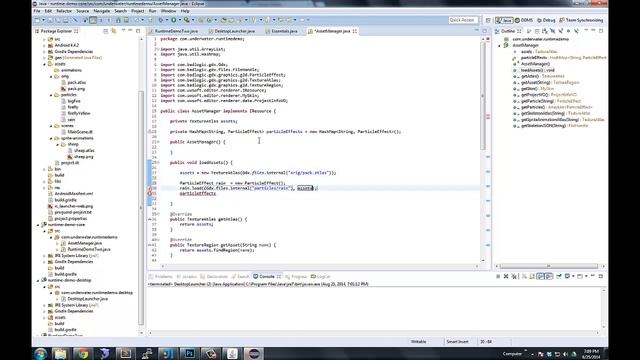Expand Gradle Dependencies under runtime-demo-core
This screenshot has width=640, height=360.
[44, 262]
